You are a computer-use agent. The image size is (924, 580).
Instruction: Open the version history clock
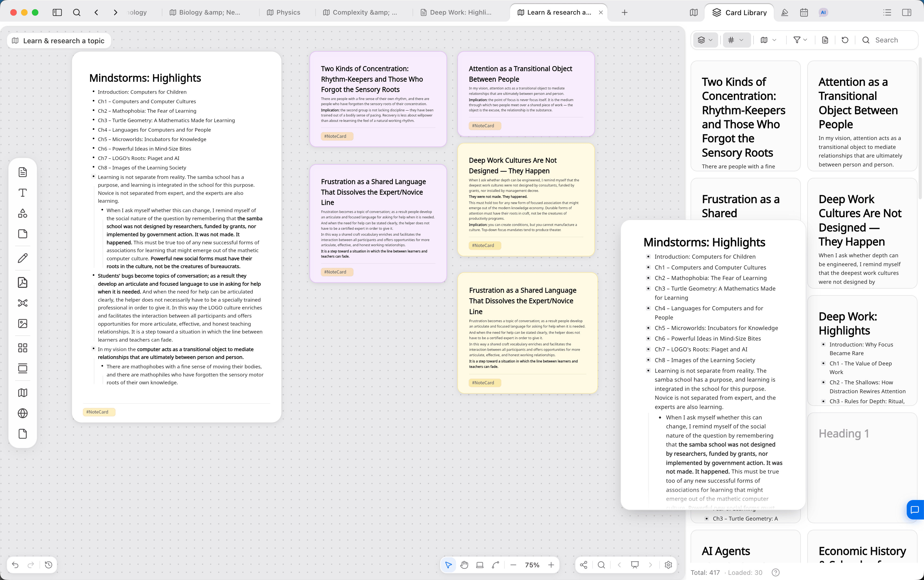[49, 565]
